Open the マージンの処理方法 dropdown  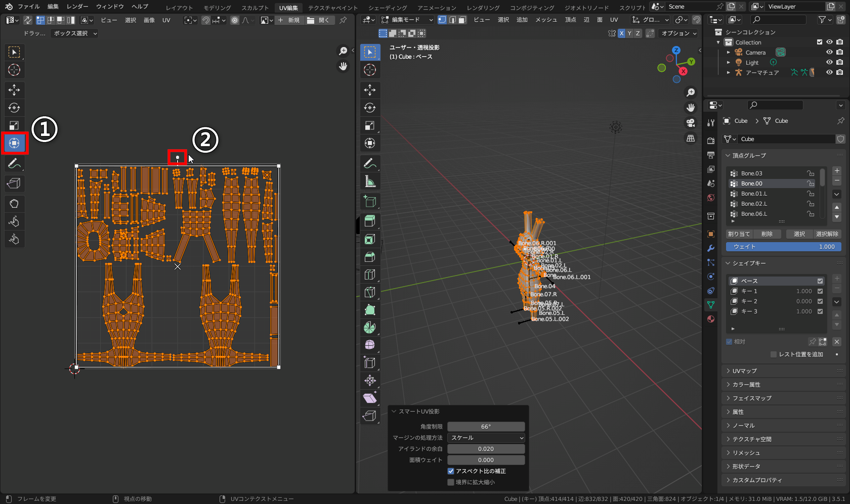click(x=486, y=438)
